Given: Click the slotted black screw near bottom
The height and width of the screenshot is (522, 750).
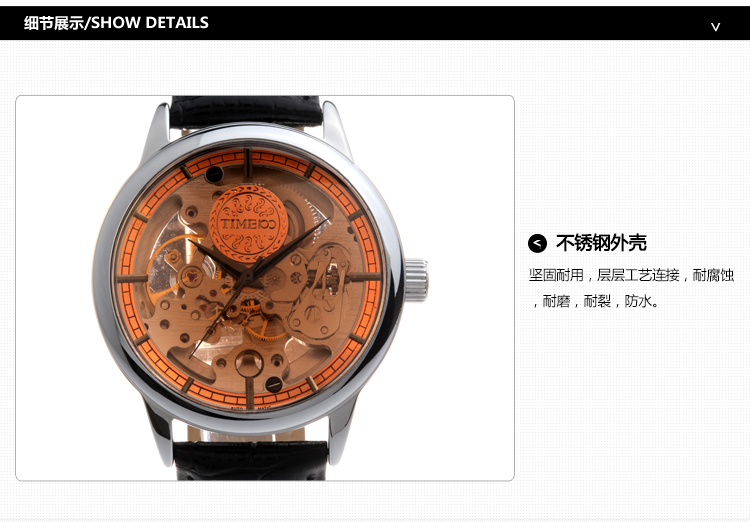Looking at the screenshot, I should (274, 384).
